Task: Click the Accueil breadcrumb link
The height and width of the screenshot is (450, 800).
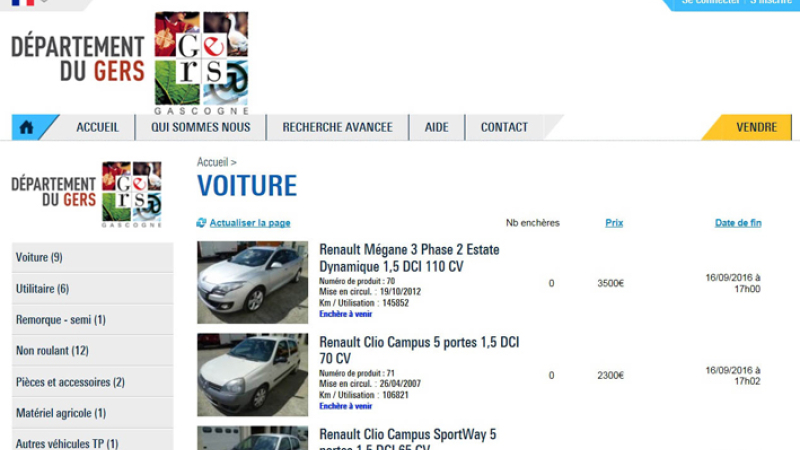Action: point(213,162)
